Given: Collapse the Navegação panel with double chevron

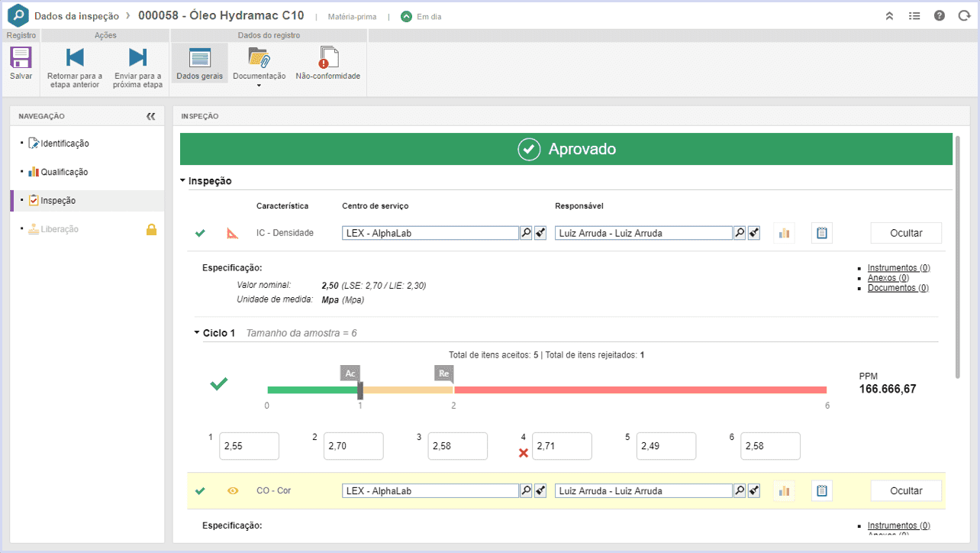Looking at the screenshot, I should tap(150, 116).
